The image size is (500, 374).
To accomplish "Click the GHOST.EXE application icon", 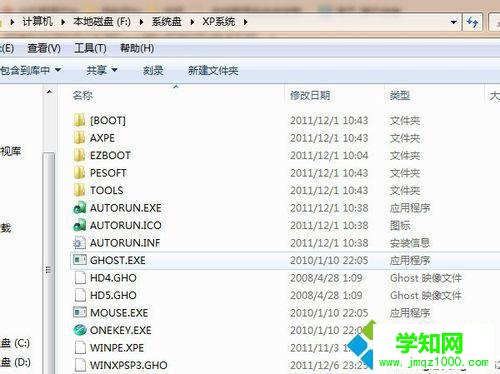I will click(x=80, y=260).
